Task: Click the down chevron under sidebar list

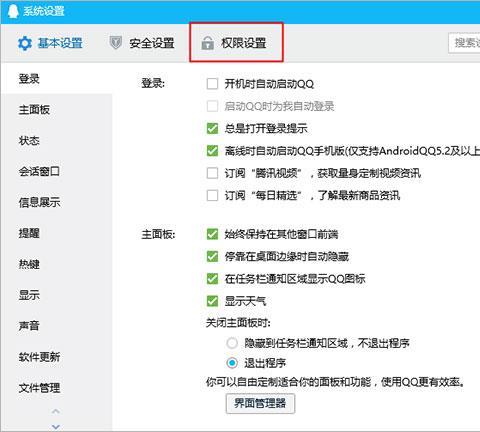Action: [x=56, y=426]
